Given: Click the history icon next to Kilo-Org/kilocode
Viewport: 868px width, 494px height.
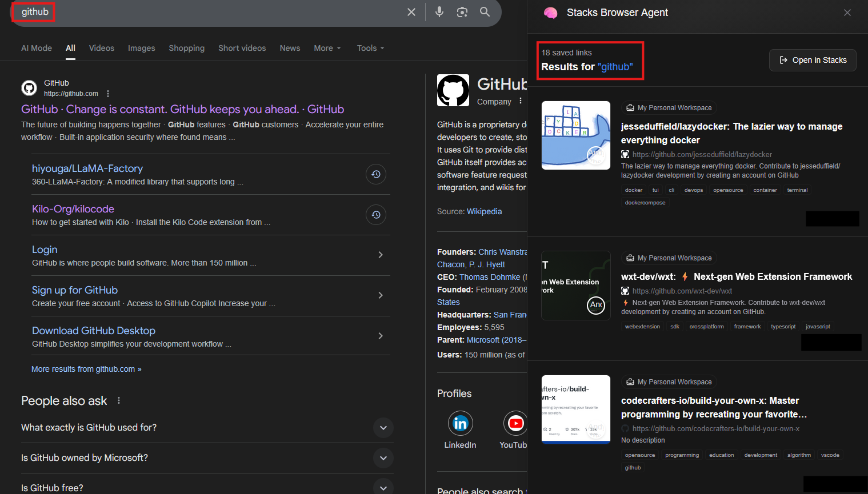Looking at the screenshot, I should point(375,215).
